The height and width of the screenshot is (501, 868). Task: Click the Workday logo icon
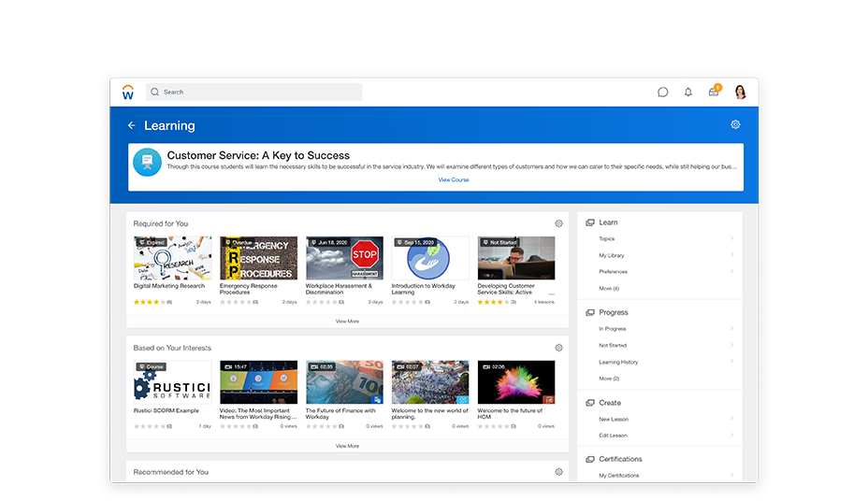pos(128,93)
